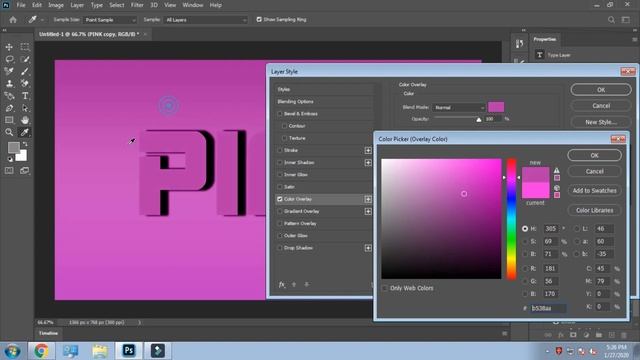This screenshot has width=640, height=360.
Task: Click the not-web-safe cube icon
Action: point(557,188)
